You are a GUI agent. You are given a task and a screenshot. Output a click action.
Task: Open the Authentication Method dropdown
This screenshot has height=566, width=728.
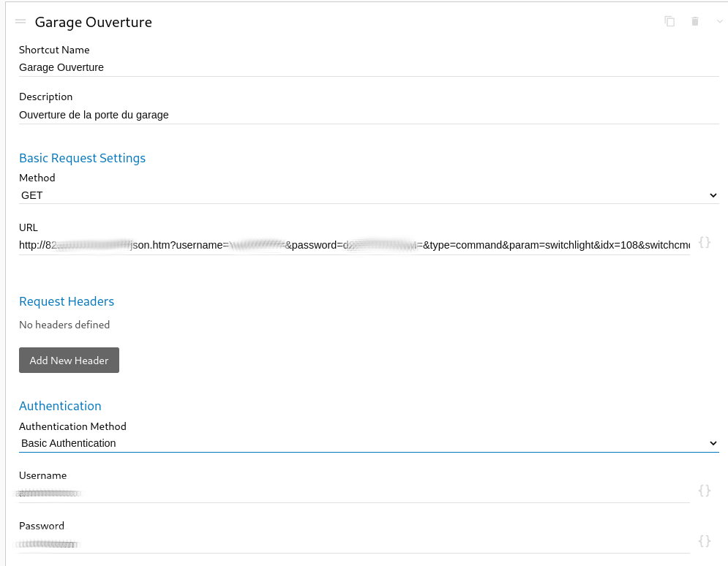point(369,443)
